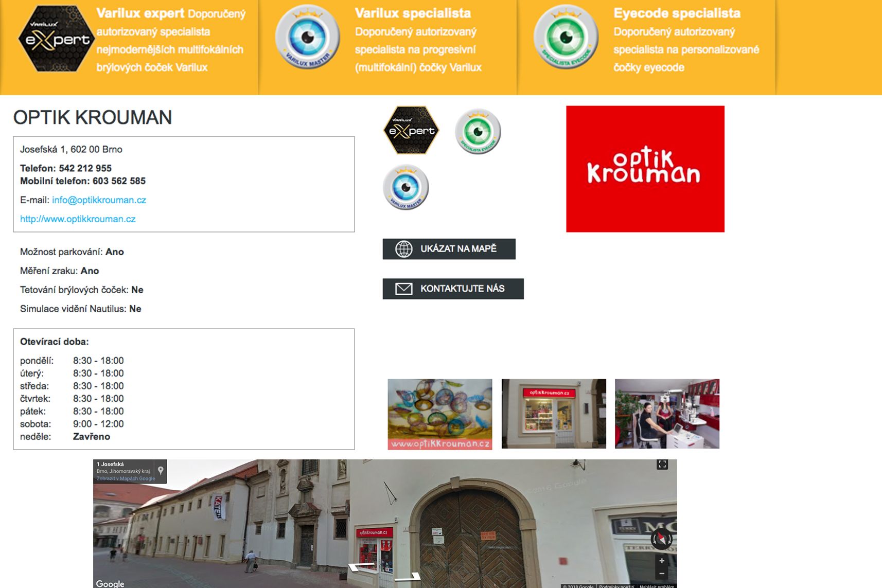
Task: Toggle fullscreen on the Street View panel
Action: point(662,465)
